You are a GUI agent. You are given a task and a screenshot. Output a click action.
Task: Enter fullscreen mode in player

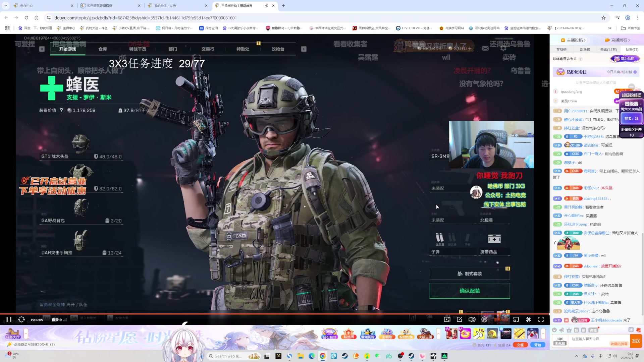click(541, 319)
